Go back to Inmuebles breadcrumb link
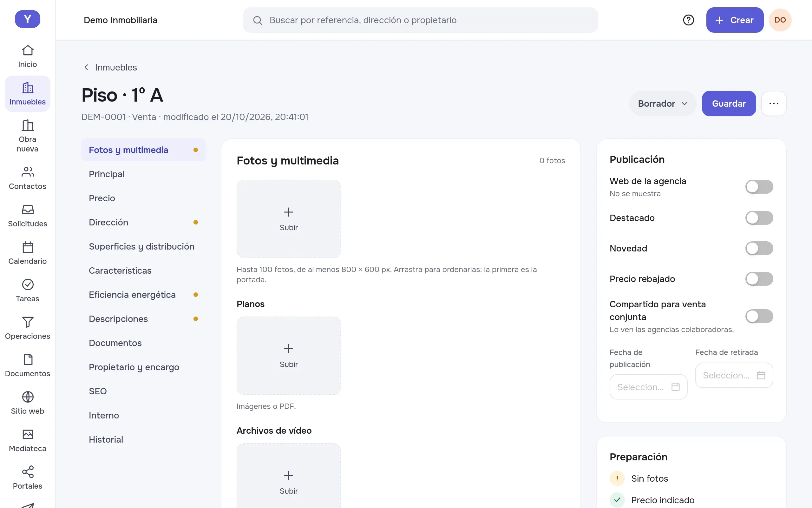The height and width of the screenshot is (508, 812). (x=110, y=68)
